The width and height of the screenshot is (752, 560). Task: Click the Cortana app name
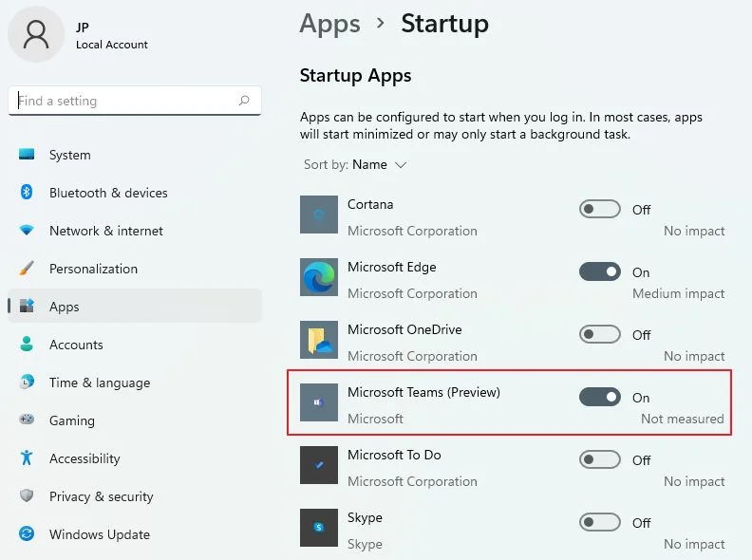(x=370, y=204)
